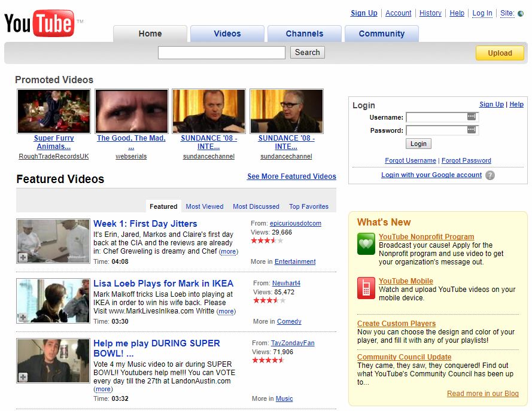Open second SUNDANCE '08 thumbnail with glasses man
This screenshot has height=411, width=532.
[287, 111]
